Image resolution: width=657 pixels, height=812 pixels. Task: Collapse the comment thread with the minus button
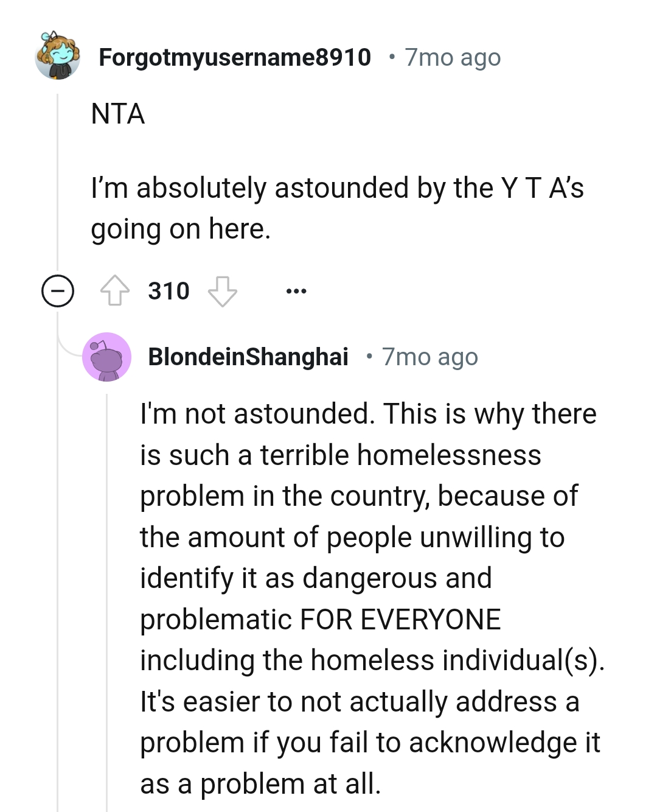[57, 290]
